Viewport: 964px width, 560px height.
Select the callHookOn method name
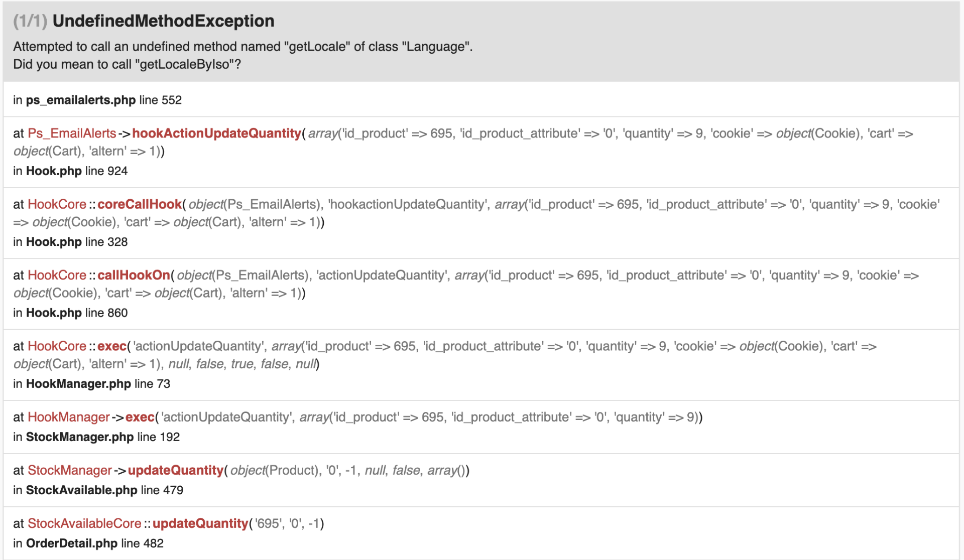pyautogui.click(x=134, y=275)
